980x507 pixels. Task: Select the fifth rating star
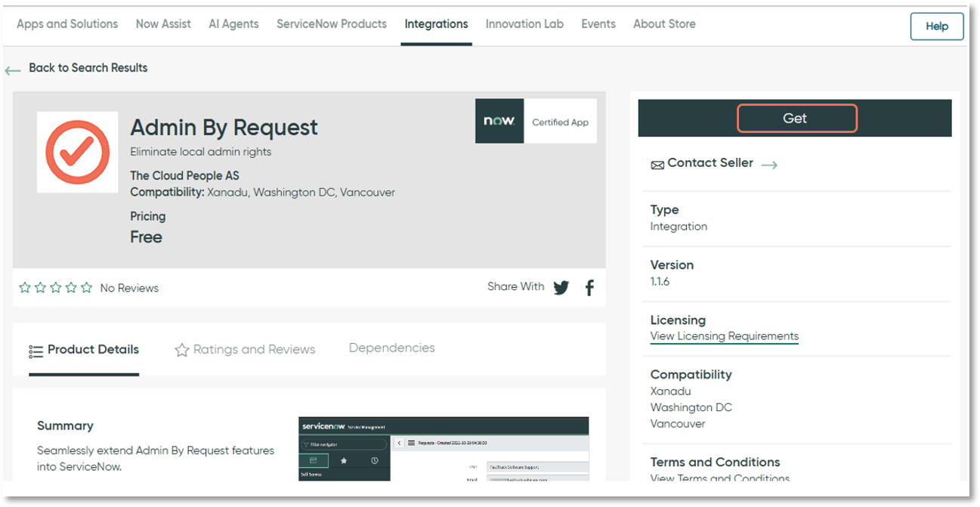86,288
